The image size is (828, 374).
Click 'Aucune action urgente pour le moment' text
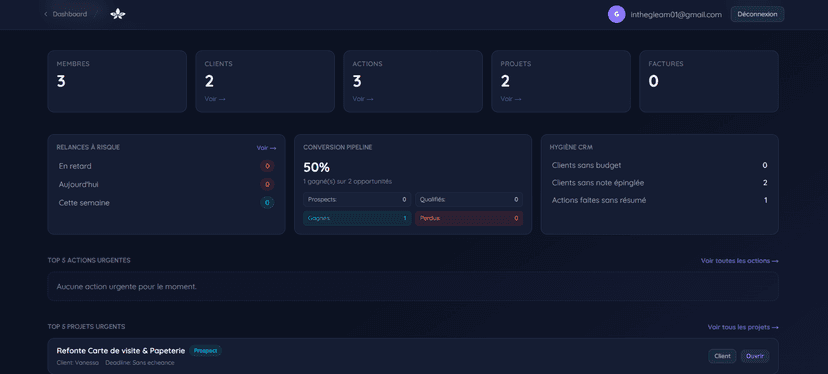(x=126, y=287)
